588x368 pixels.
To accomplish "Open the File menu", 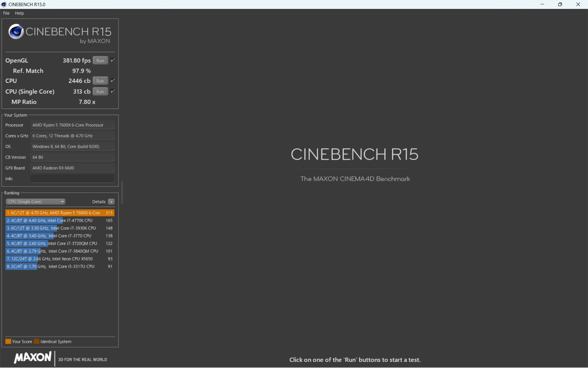I will (x=6, y=13).
